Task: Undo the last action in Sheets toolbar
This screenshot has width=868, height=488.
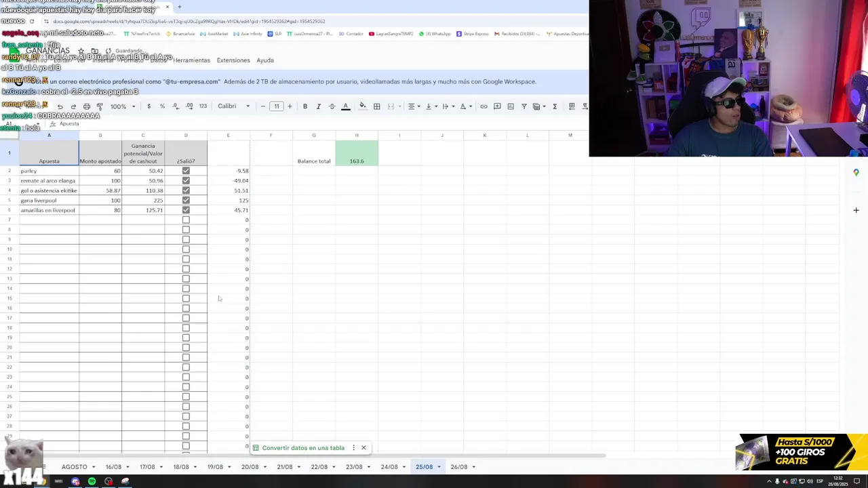Action: (x=60, y=106)
